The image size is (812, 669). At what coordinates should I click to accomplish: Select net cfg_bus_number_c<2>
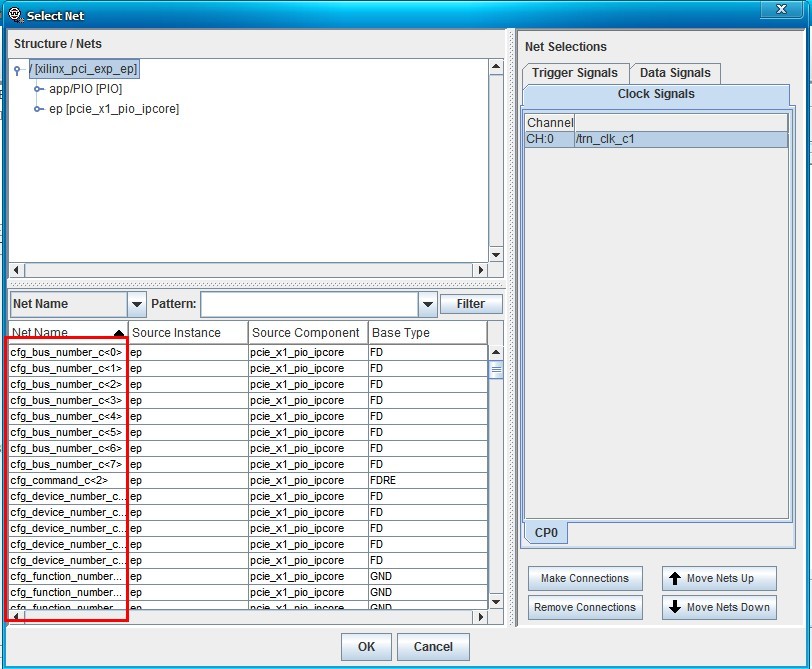pyautogui.click(x=68, y=385)
